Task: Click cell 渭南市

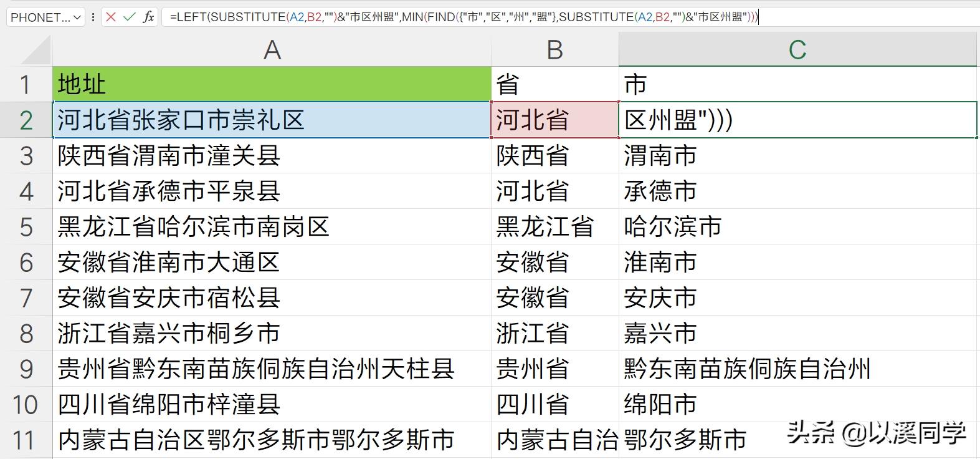Action: click(x=797, y=155)
